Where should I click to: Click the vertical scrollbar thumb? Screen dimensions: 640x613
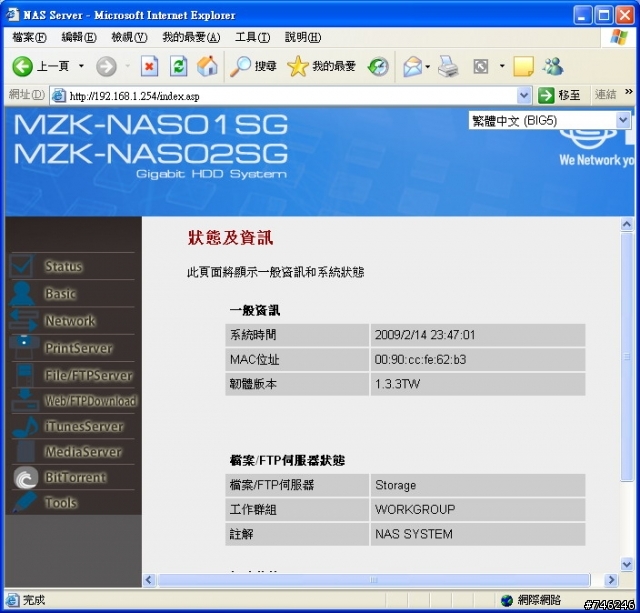pos(627,357)
